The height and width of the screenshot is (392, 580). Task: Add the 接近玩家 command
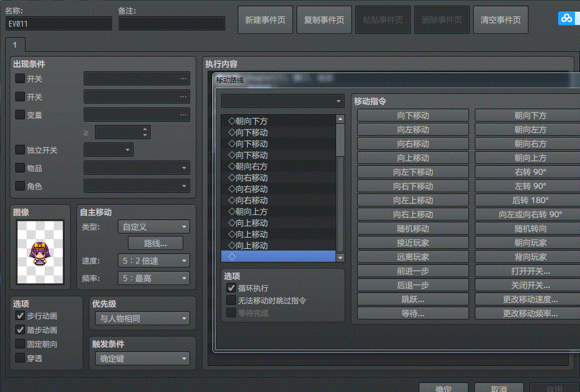(413, 243)
